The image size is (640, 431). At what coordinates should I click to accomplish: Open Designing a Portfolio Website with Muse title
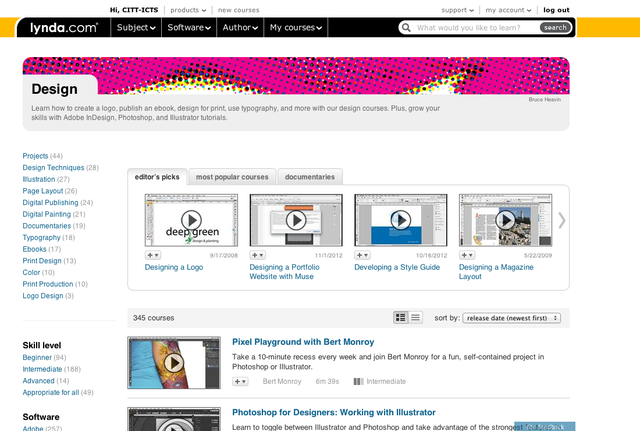coord(284,272)
